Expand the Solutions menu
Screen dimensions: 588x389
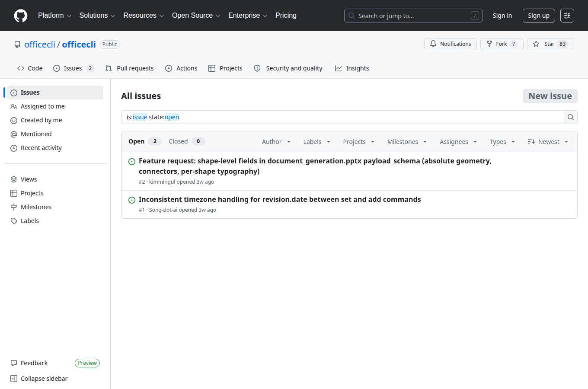97,16
